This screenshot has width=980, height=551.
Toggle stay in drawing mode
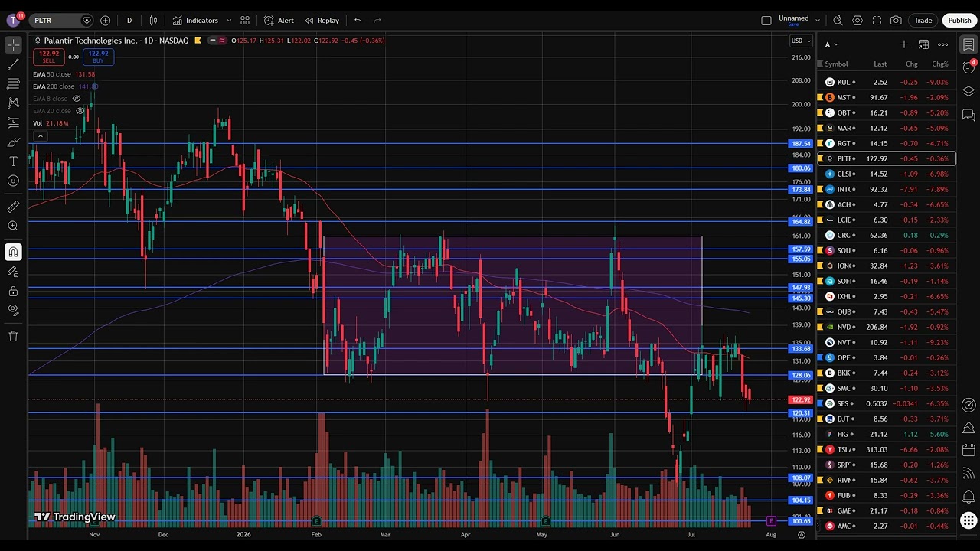[x=13, y=271]
